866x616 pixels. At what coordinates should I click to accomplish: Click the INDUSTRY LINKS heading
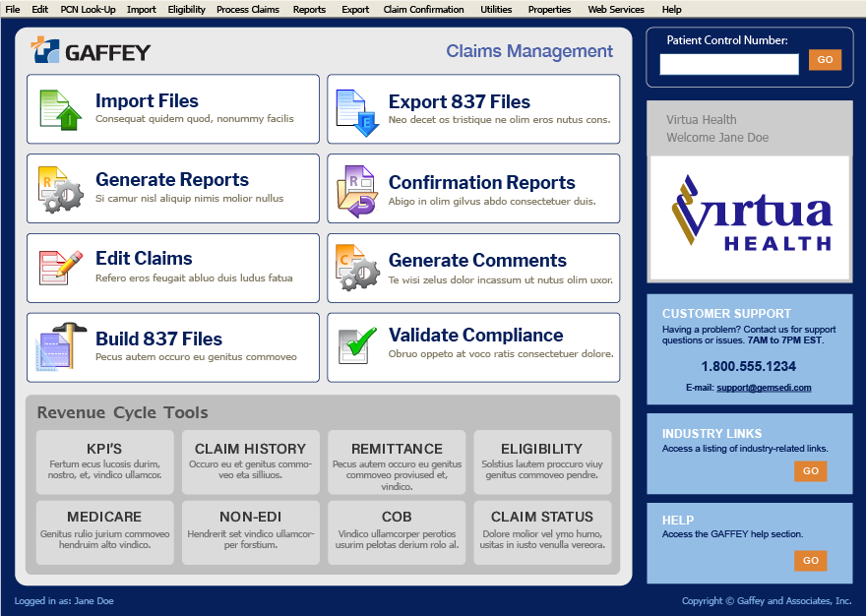[x=711, y=434]
